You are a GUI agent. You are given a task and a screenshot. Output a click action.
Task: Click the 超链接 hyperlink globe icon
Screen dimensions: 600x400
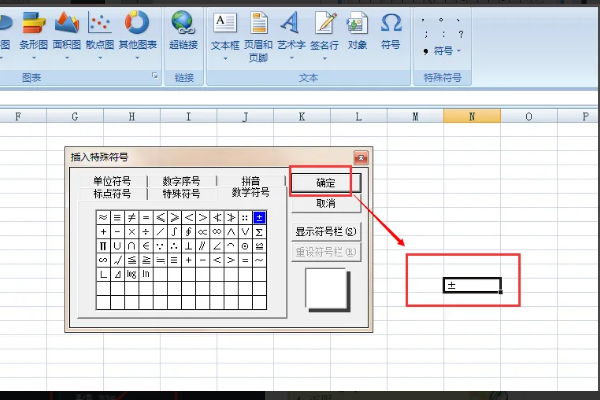pyautogui.click(x=183, y=22)
